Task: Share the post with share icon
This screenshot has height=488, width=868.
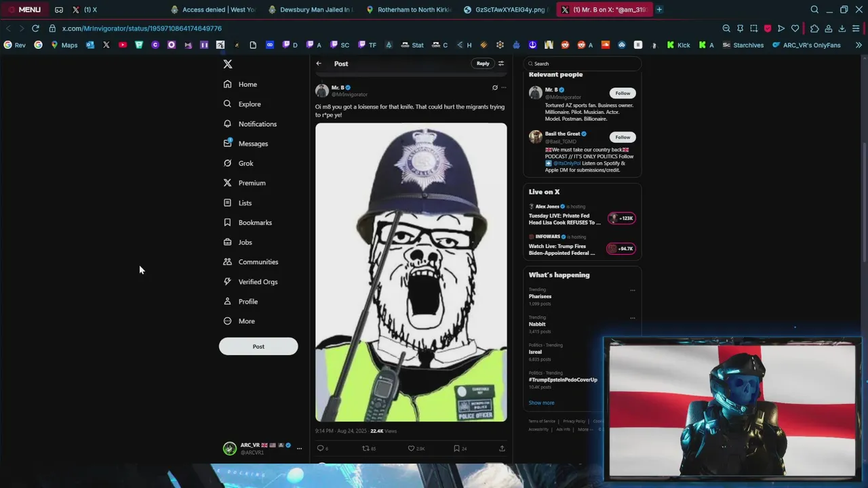Action: 502,448
